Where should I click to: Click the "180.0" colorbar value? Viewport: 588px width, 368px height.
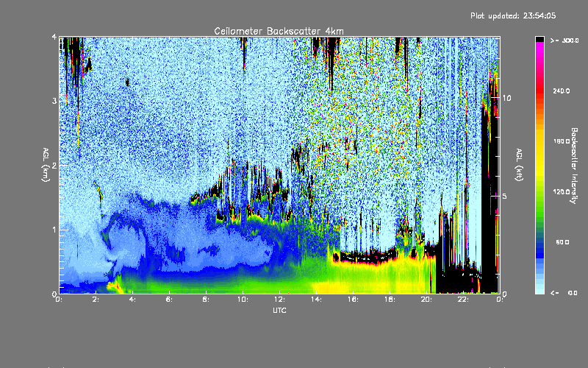point(562,141)
